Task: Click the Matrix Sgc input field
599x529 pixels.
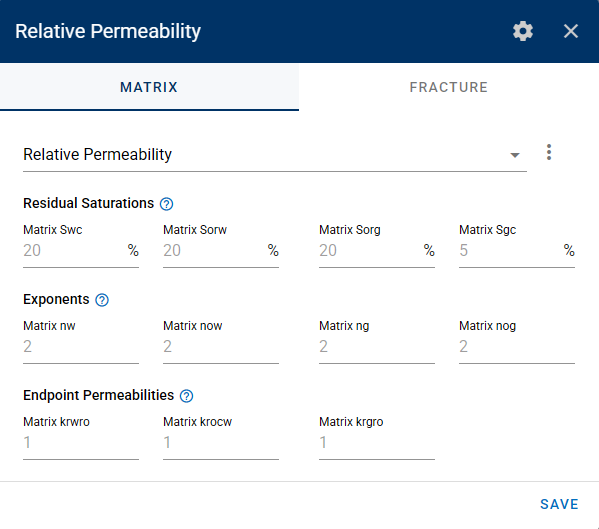Action: pyautogui.click(x=517, y=251)
